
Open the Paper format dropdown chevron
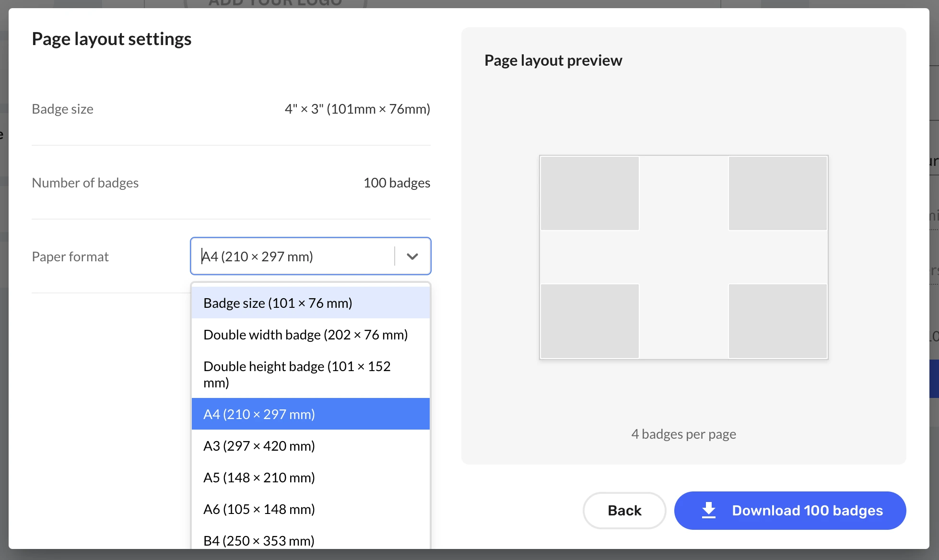coord(411,256)
